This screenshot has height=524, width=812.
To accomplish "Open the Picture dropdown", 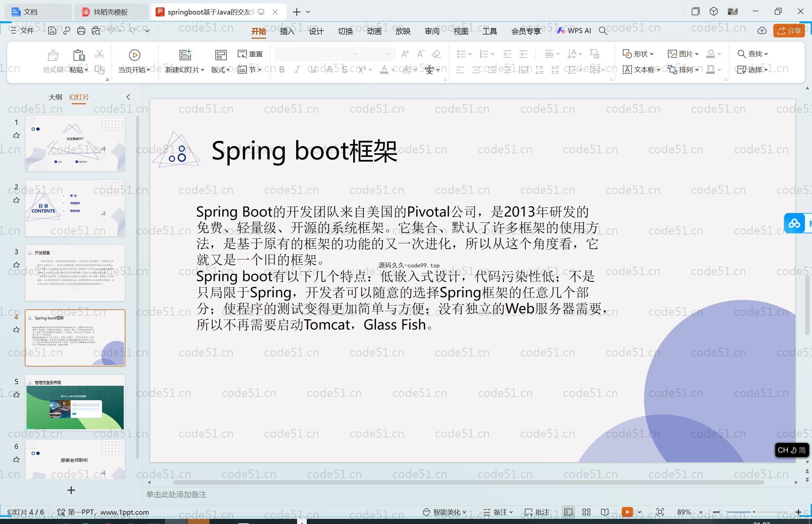I will pos(683,54).
